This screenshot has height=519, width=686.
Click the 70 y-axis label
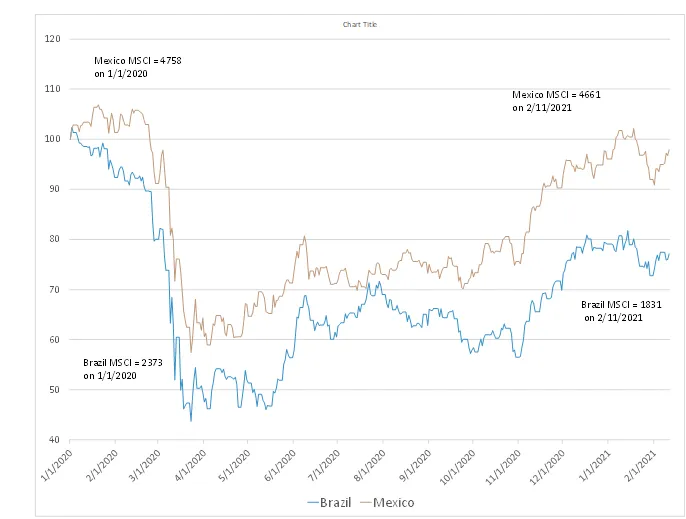pyautogui.click(x=55, y=289)
